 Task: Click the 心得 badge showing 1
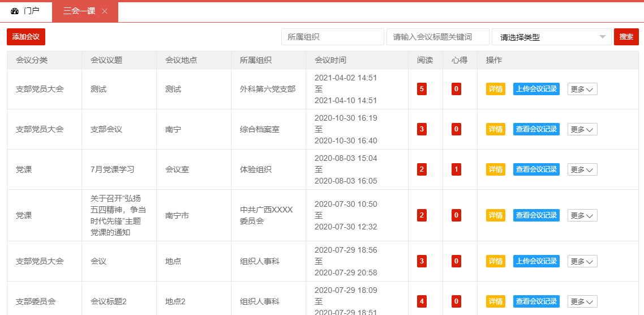[x=456, y=169]
